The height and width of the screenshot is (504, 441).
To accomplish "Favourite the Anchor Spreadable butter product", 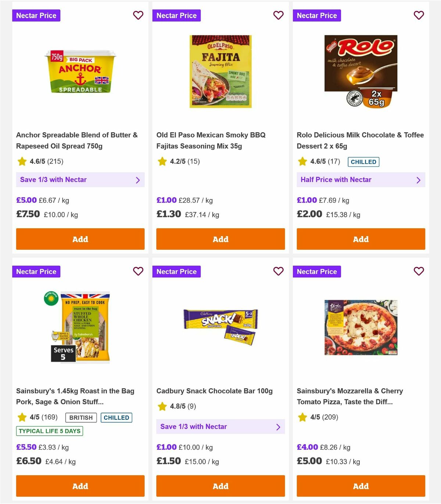I will pyautogui.click(x=138, y=15).
